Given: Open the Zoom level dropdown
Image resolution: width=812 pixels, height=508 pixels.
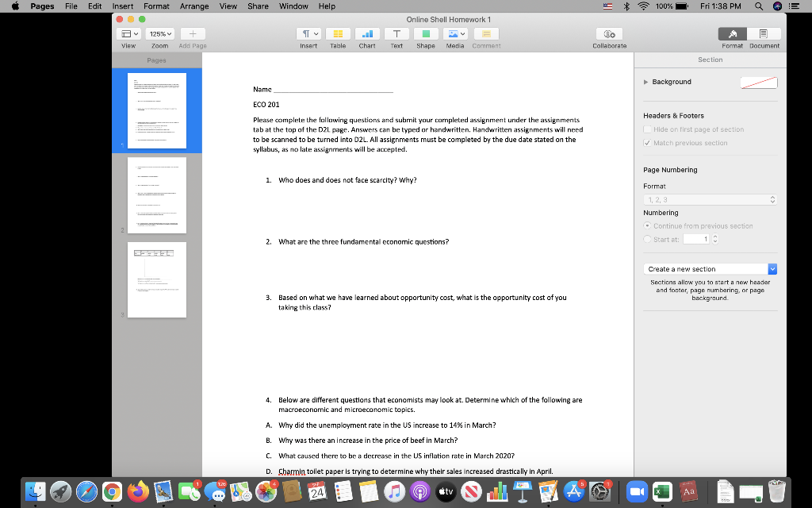Looking at the screenshot, I should pos(159,33).
